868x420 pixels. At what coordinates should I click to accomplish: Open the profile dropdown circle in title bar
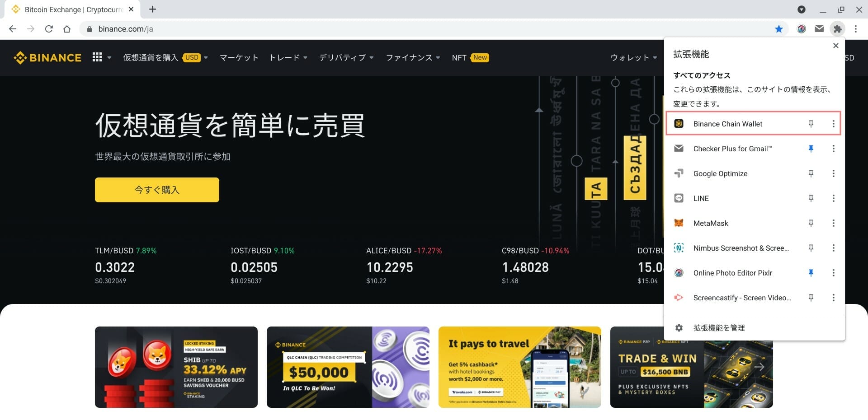[801, 9]
